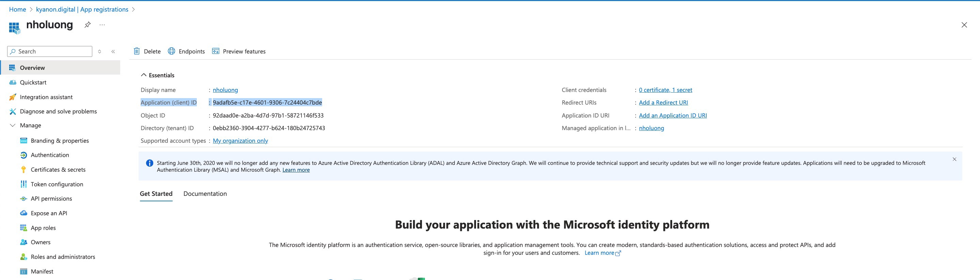The height and width of the screenshot is (280, 980).
Task: Open Owners page
Action: (x=41, y=242)
